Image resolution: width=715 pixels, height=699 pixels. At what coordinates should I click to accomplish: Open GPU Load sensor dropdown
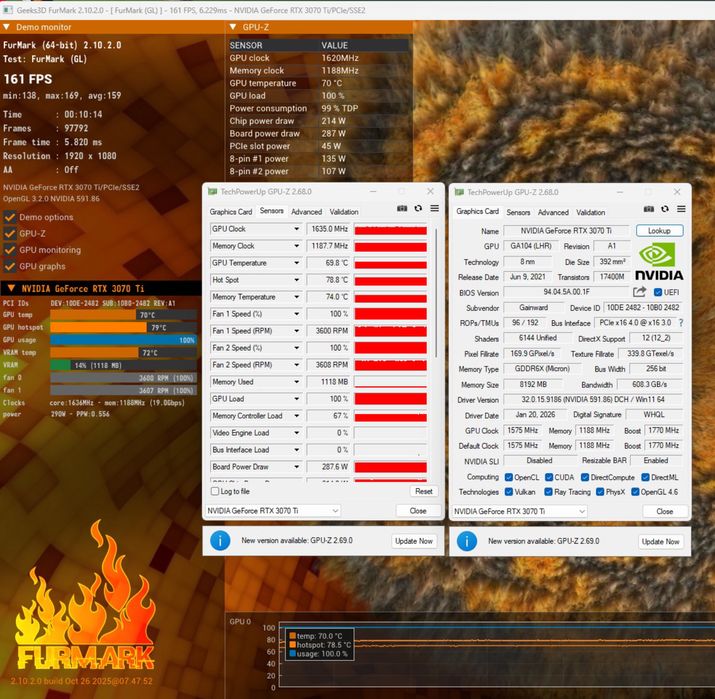pos(296,399)
